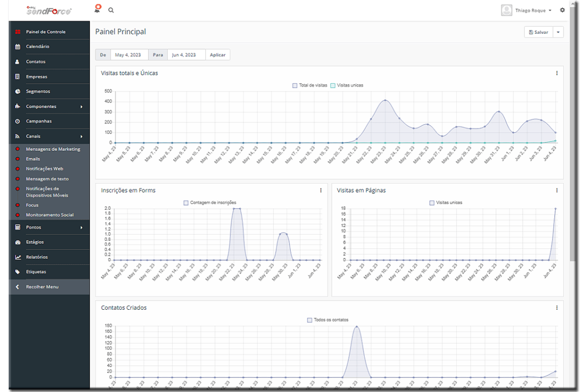Expand the Componentes submenu arrow
Screen dimensions: 588x392
81,107
